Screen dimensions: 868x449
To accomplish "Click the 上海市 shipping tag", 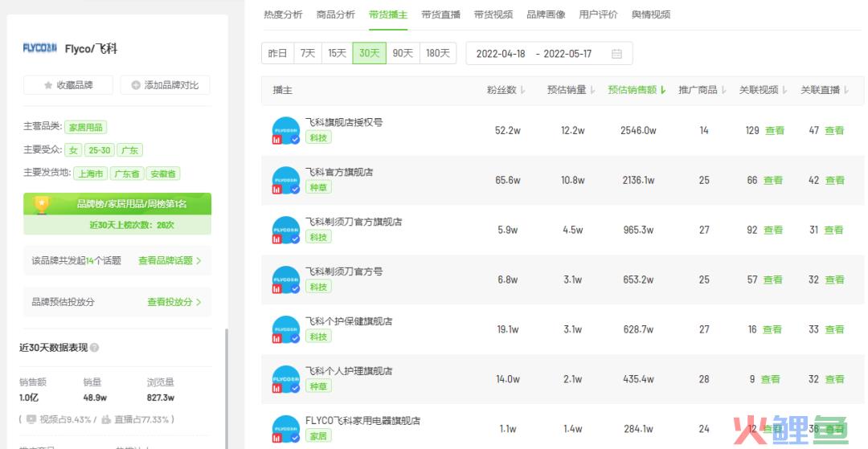I will tap(91, 173).
